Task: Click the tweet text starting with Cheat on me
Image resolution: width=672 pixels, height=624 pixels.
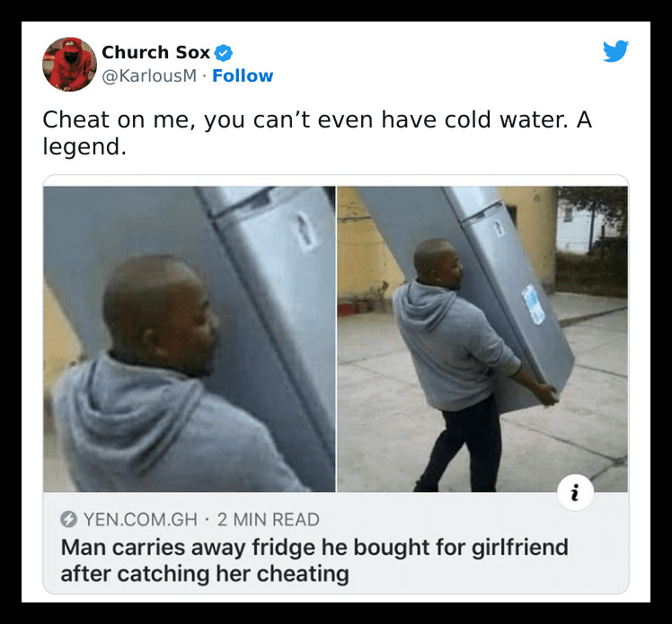Action: point(317,133)
